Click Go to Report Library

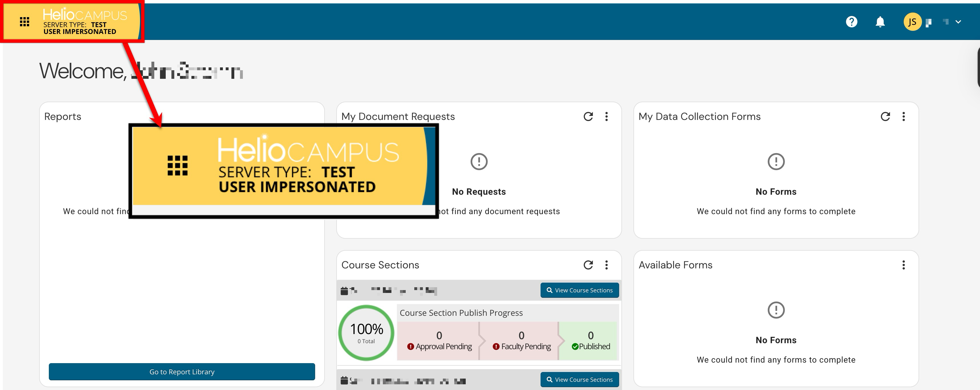click(x=182, y=372)
